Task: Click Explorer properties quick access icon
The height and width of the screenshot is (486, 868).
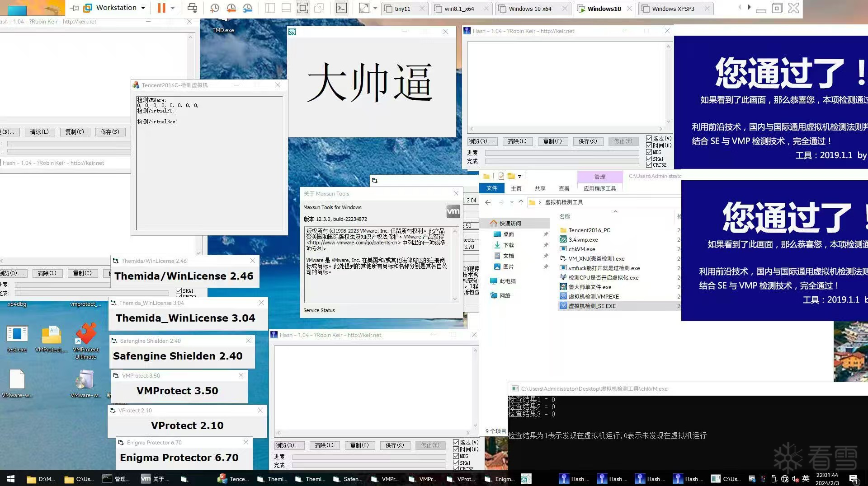Action: tap(501, 176)
